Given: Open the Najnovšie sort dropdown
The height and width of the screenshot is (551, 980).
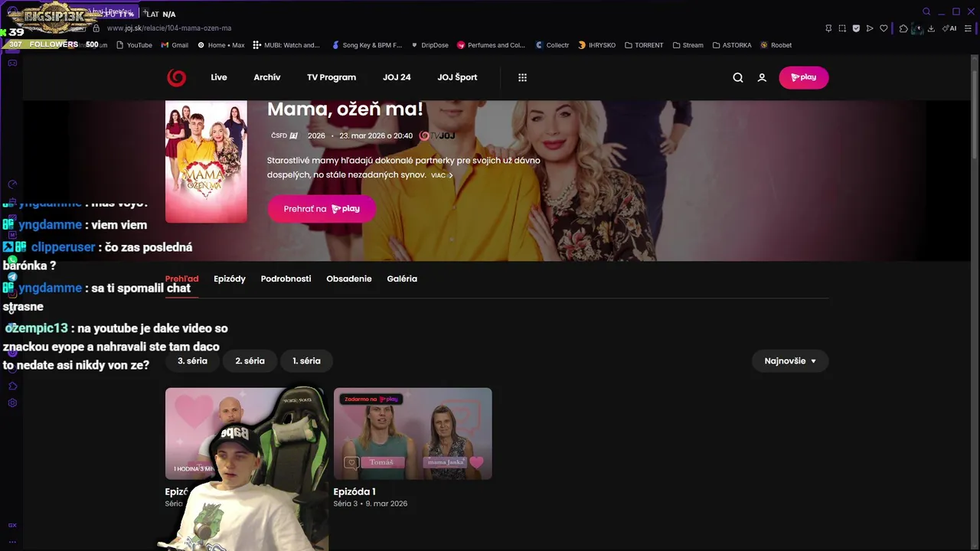Looking at the screenshot, I should coord(790,361).
